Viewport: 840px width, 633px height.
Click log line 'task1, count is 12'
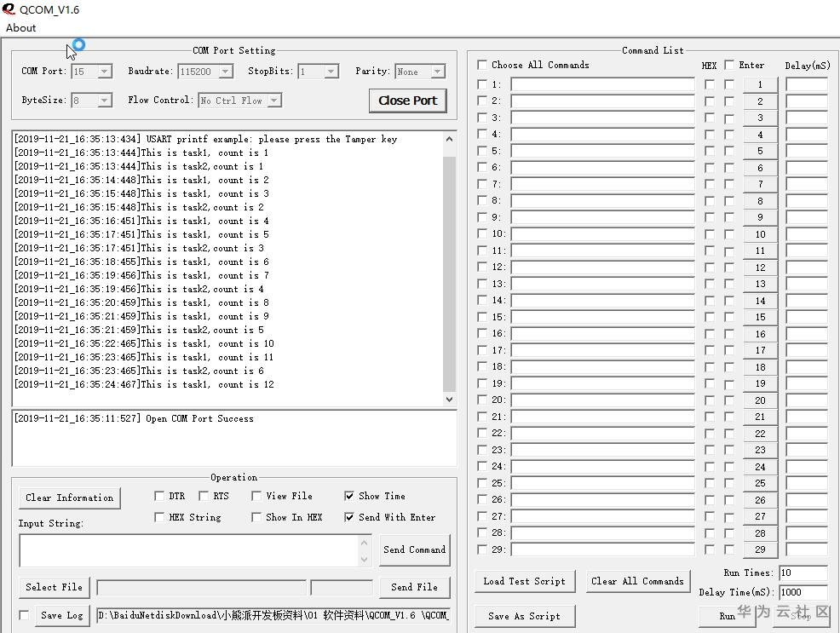tap(144, 384)
